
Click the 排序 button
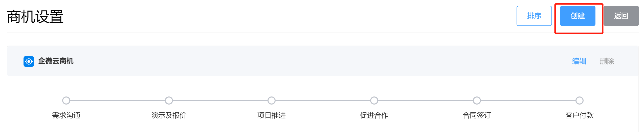534,16
